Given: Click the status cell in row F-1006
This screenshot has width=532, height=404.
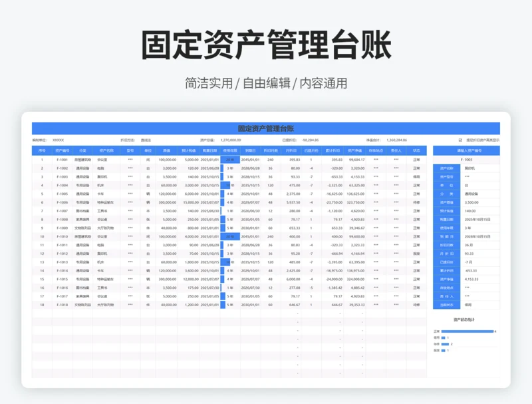Looking at the screenshot, I should coord(416,202).
